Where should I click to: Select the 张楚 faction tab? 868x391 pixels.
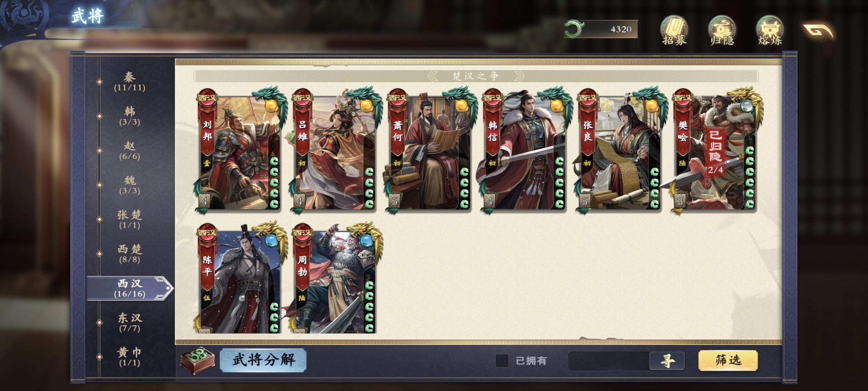coord(130,219)
